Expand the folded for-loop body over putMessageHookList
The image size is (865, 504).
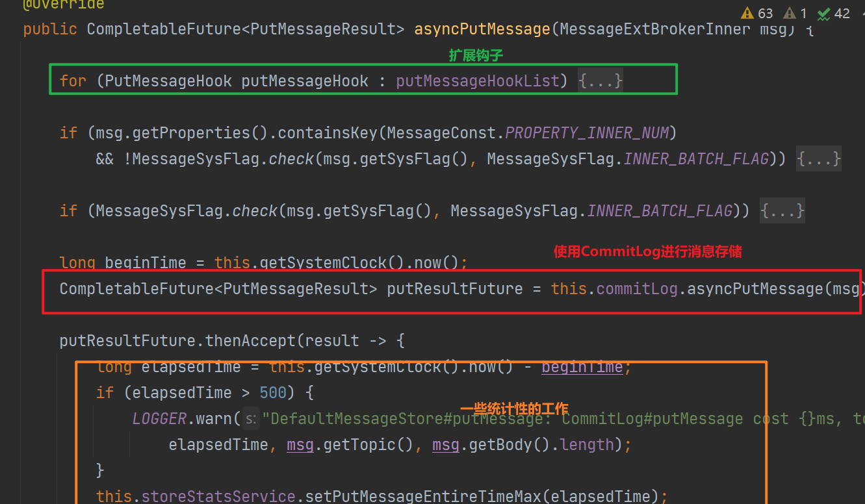[600, 81]
